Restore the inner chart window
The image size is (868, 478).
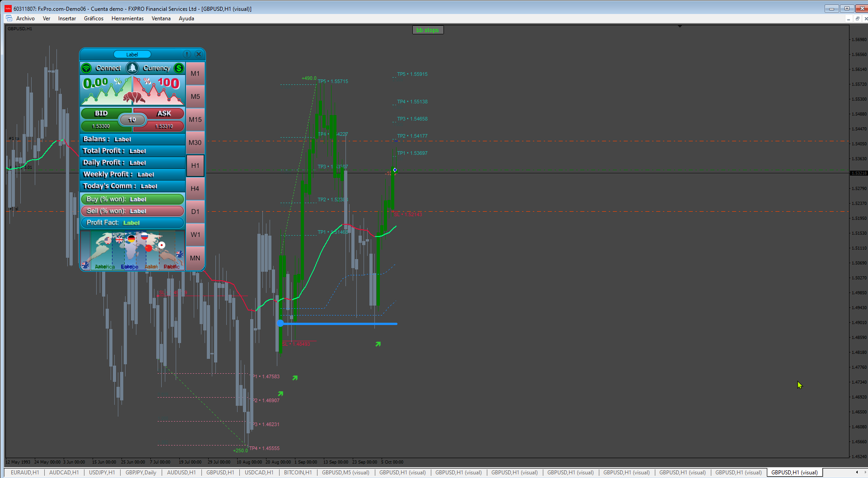coord(857,19)
